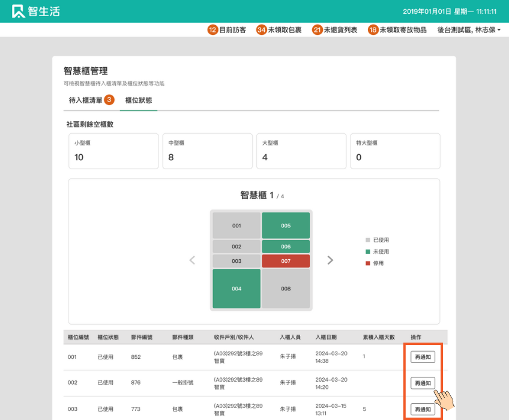Select locker cell 005 in diagram
The image size is (509, 420).
[286, 226]
